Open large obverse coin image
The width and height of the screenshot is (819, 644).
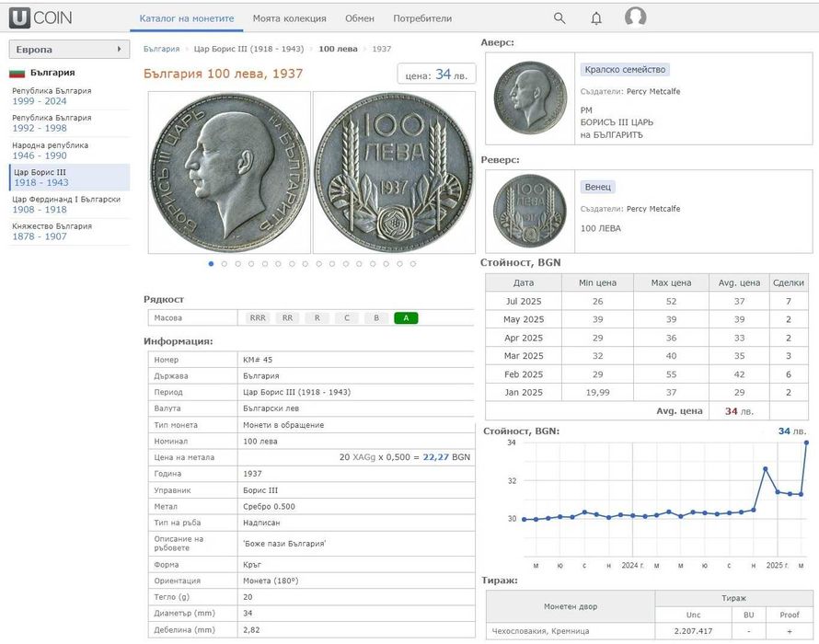229,172
